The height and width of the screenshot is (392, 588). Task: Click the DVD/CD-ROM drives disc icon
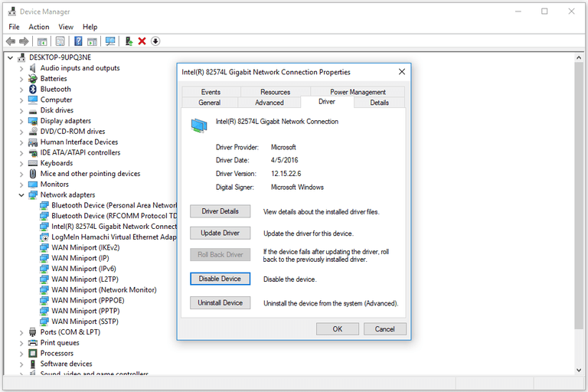(33, 131)
